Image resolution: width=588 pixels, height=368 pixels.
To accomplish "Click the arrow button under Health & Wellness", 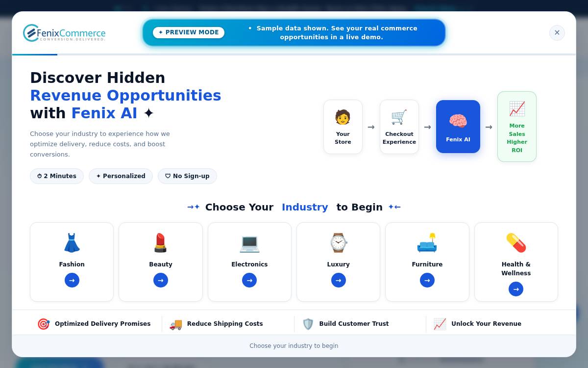I will [516, 289].
